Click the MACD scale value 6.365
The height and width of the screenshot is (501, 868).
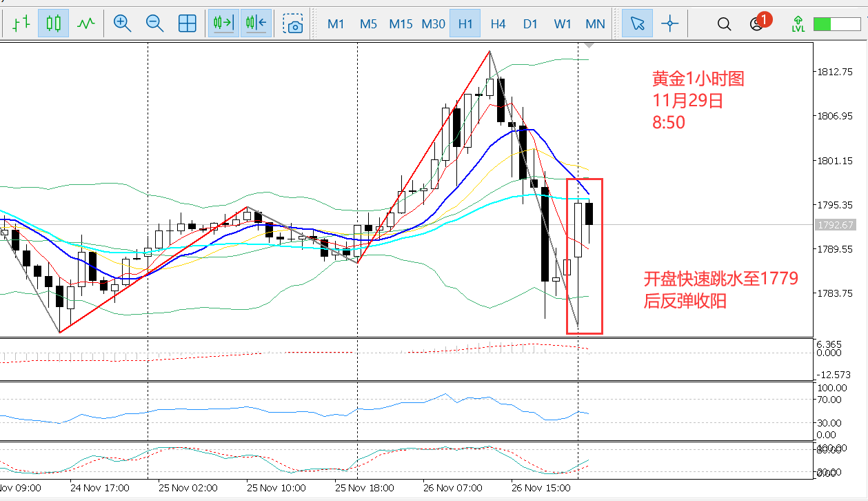click(x=829, y=344)
